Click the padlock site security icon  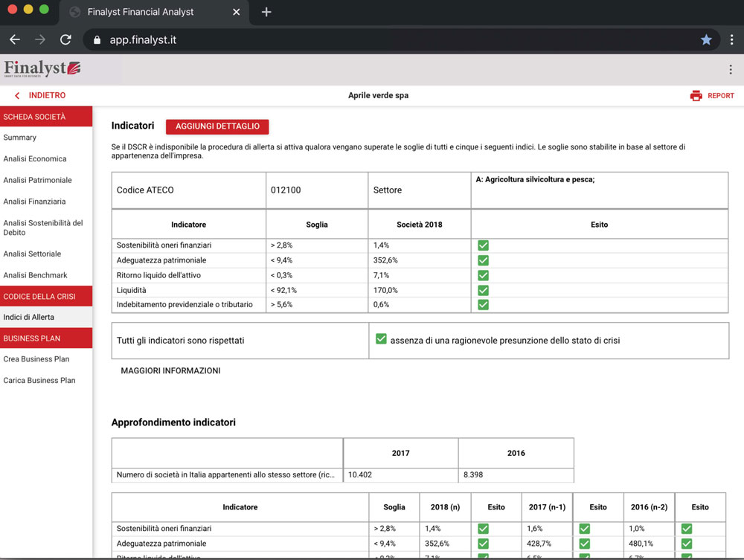pyautogui.click(x=97, y=40)
